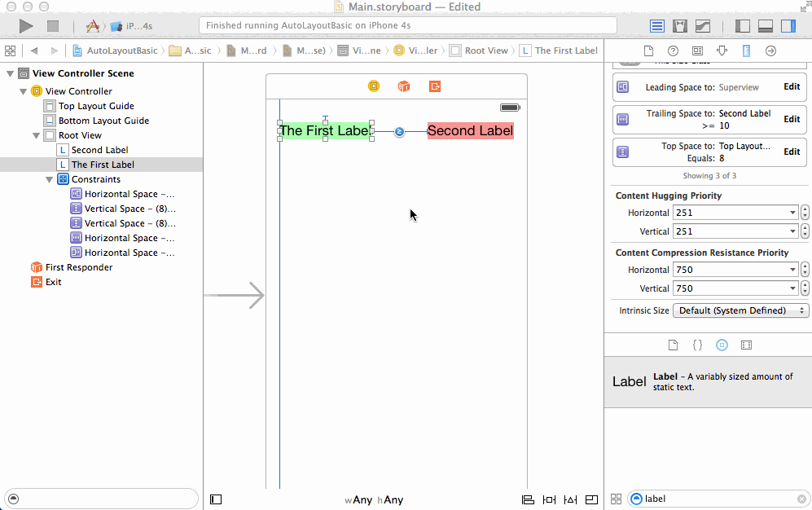Open the Pin constraints popup
This screenshot has width=812, height=510.
(x=549, y=499)
